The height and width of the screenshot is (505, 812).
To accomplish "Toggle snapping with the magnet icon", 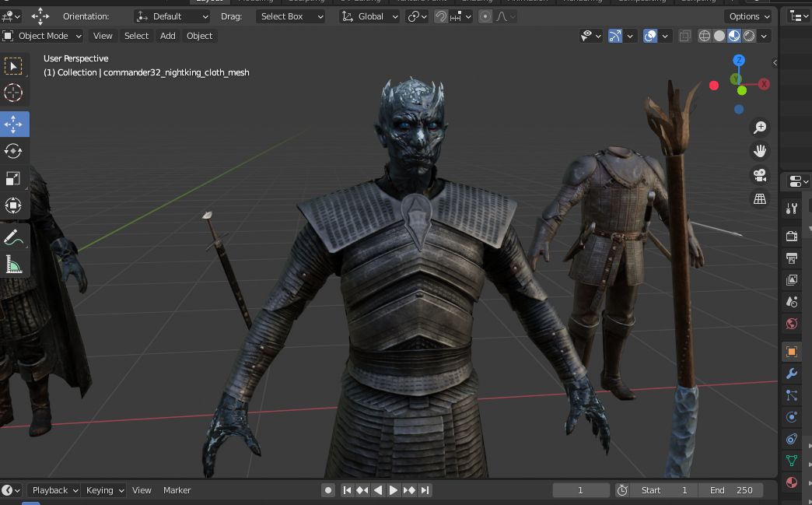I will point(441,16).
